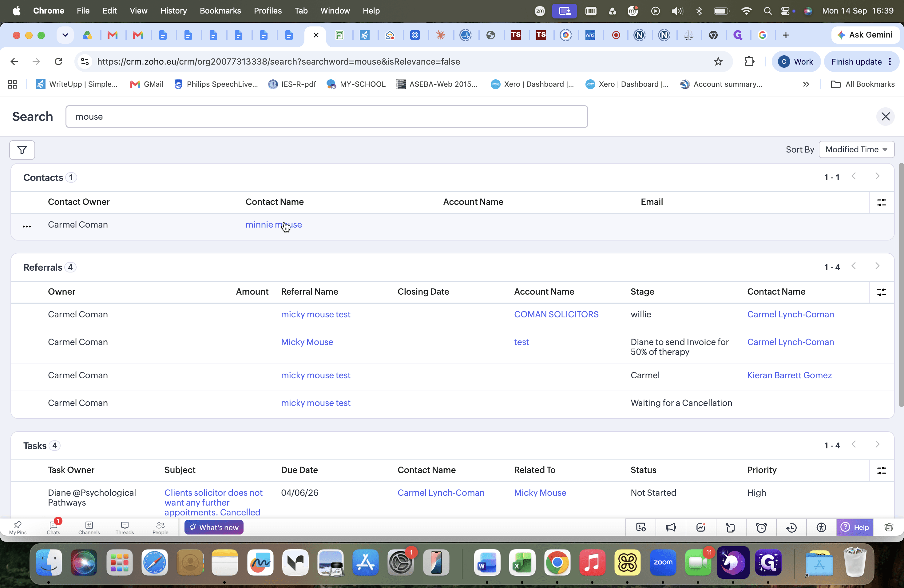The width and height of the screenshot is (904, 588).
Task: Open Kieran Barrett Gomez contact link
Action: click(789, 375)
